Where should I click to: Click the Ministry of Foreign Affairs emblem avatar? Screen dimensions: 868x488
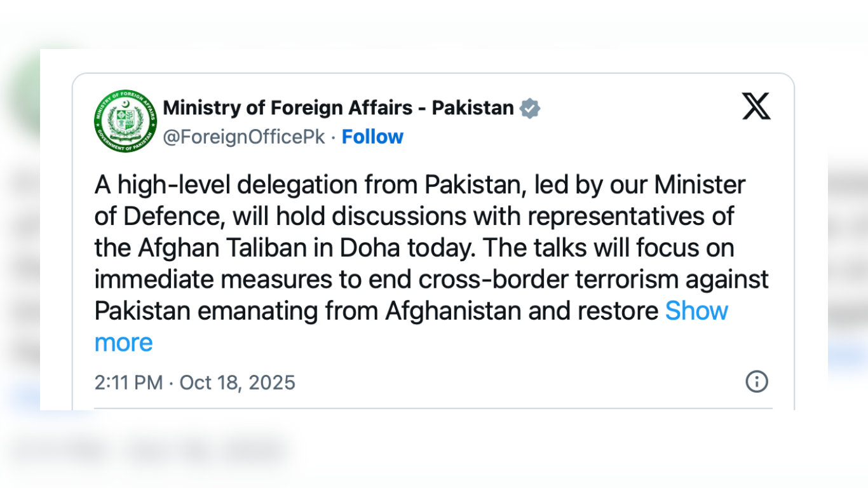tap(125, 121)
